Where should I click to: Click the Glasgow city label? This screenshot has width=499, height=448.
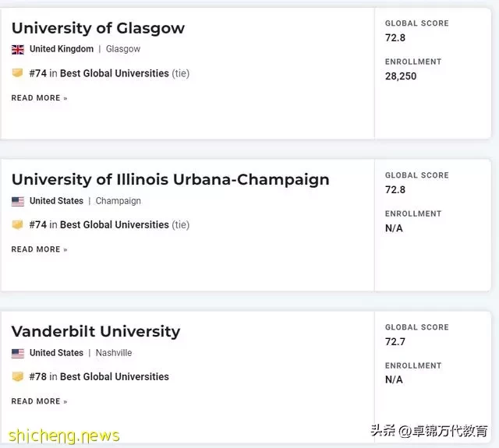tap(123, 49)
